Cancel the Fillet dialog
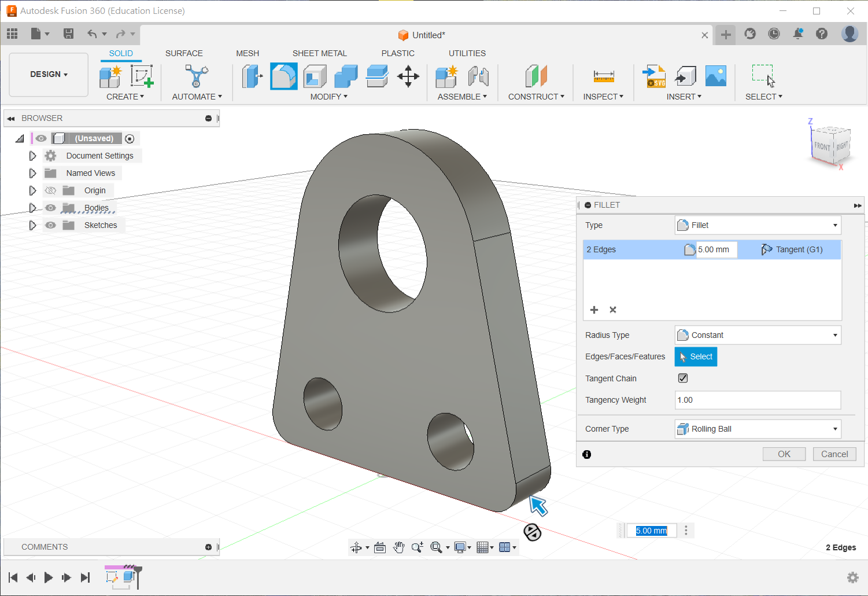 pos(834,454)
